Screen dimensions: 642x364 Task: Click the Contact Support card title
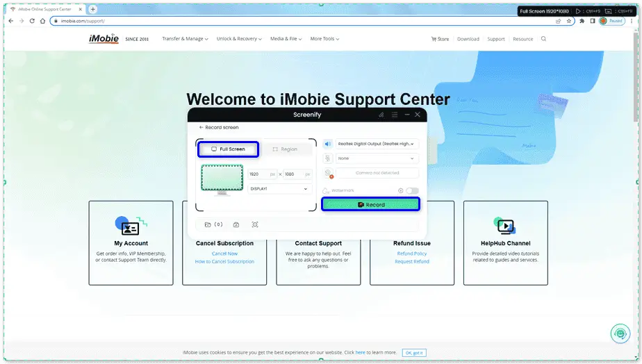tap(318, 243)
